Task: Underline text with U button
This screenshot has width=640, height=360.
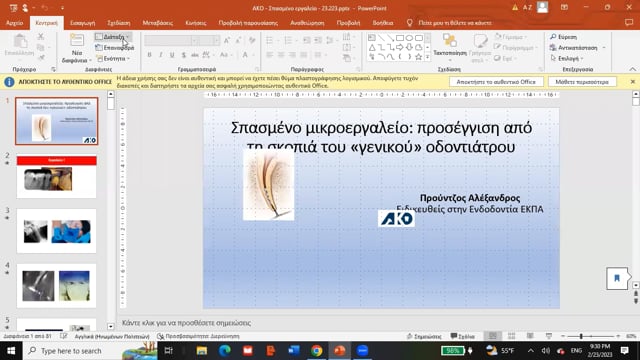Action: [172, 55]
